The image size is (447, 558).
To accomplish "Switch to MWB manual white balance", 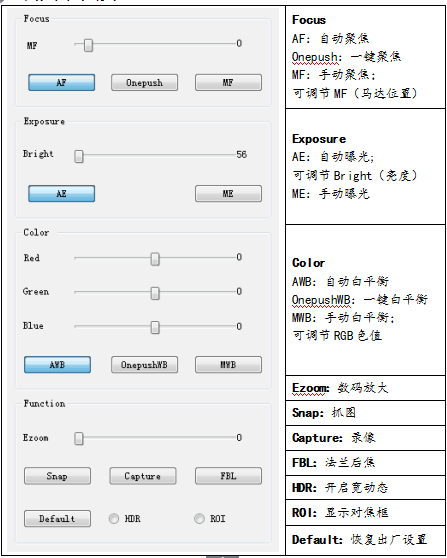I will pos(228,365).
